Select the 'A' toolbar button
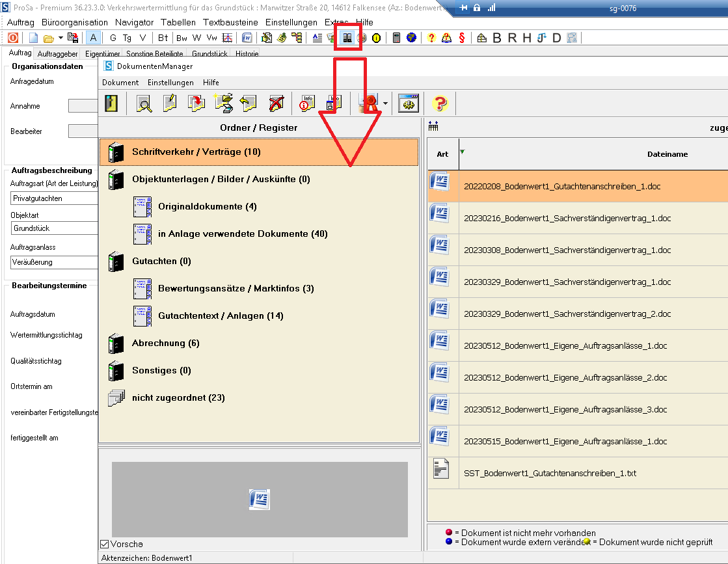The image size is (728, 564). point(93,38)
